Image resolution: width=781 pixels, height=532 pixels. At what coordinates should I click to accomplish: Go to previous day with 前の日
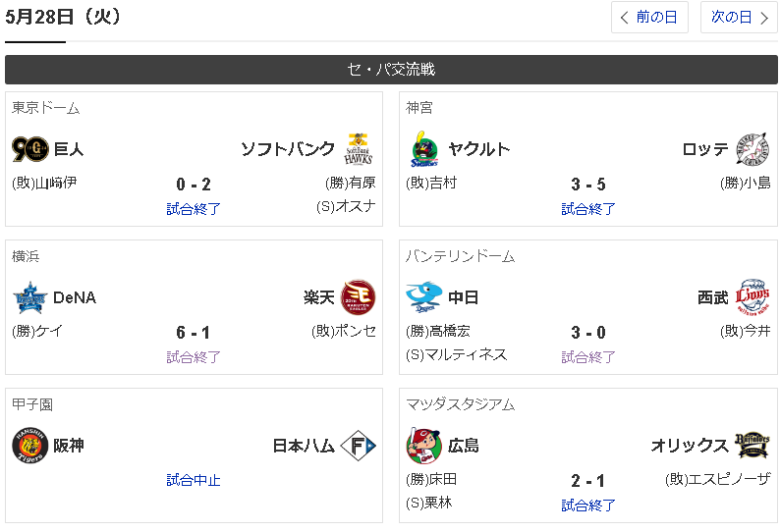649,17
